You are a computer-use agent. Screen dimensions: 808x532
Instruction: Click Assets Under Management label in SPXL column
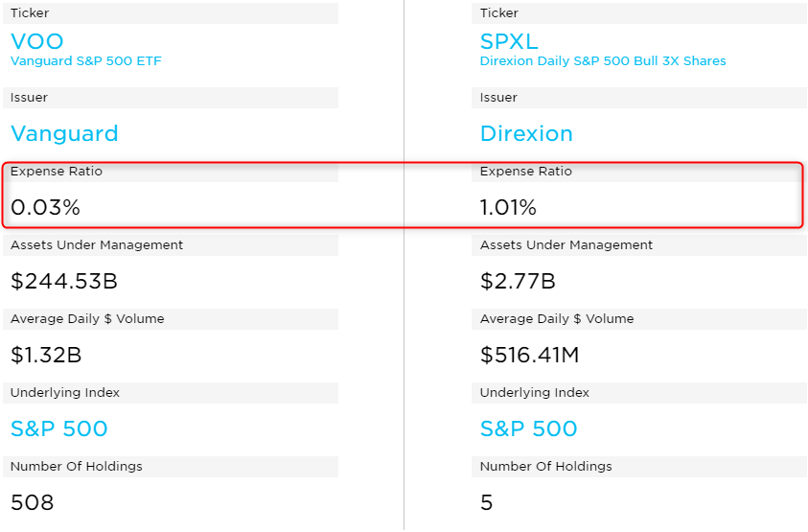[566, 244]
